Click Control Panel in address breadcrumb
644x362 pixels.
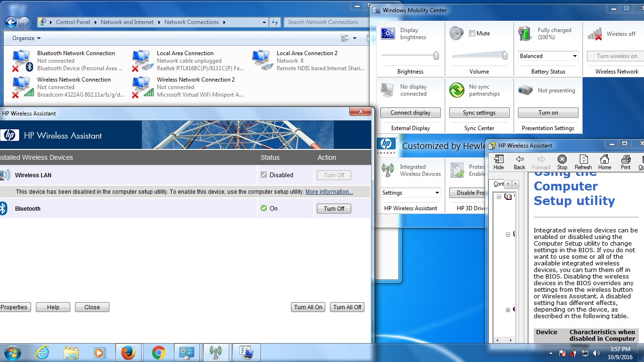coord(73,22)
